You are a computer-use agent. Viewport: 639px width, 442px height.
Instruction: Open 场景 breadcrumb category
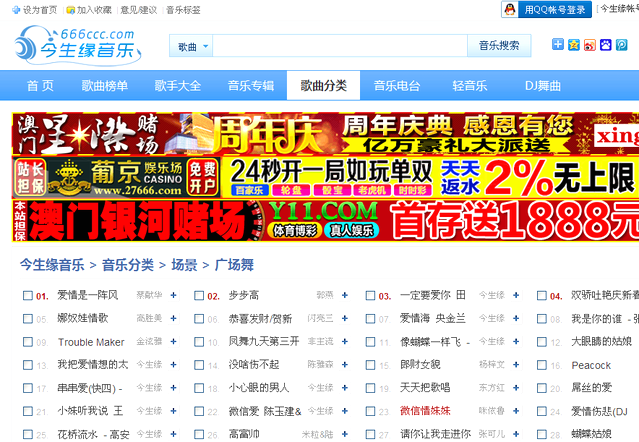click(184, 265)
